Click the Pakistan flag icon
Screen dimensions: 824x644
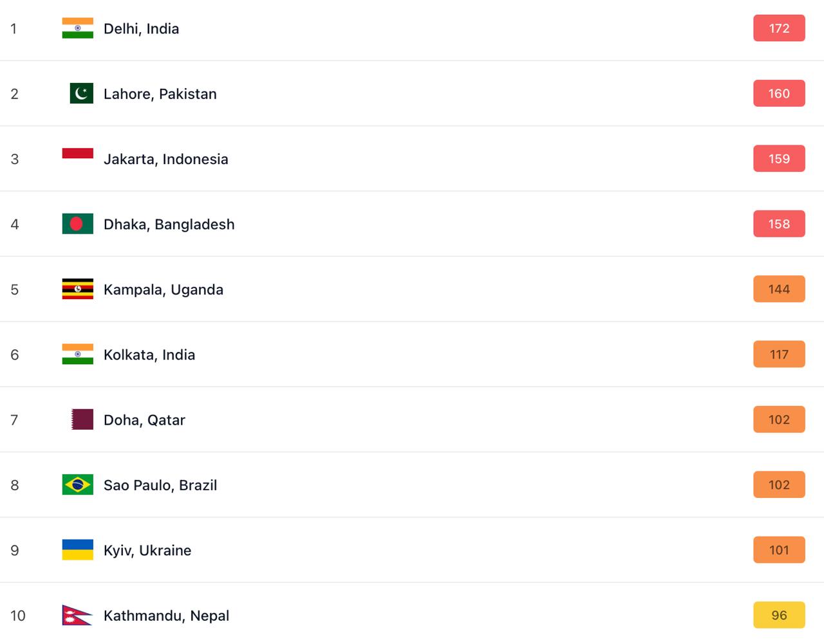[81, 94]
